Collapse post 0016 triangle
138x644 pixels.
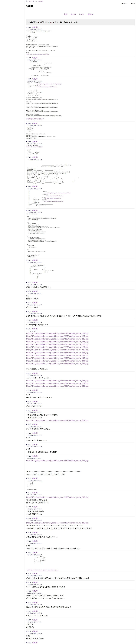[x=27, y=373]
